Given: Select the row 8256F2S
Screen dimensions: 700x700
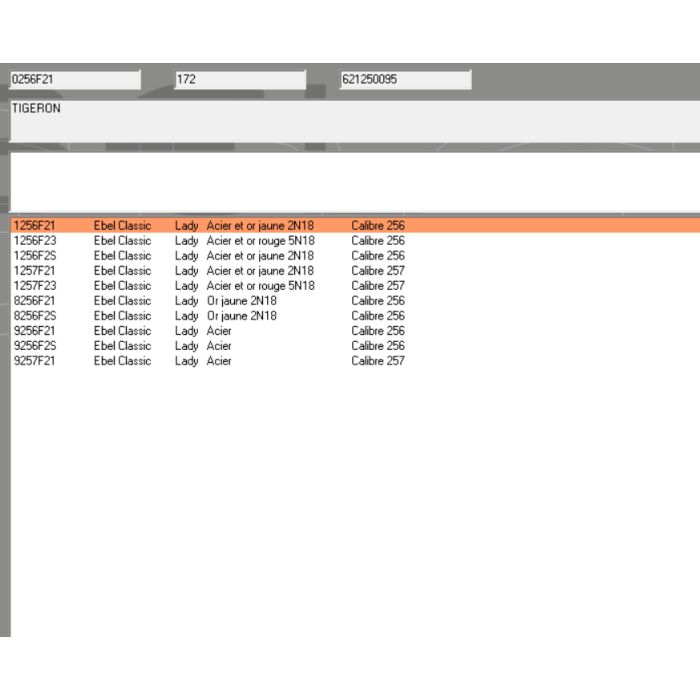Looking at the screenshot, I should click(355, 316).
